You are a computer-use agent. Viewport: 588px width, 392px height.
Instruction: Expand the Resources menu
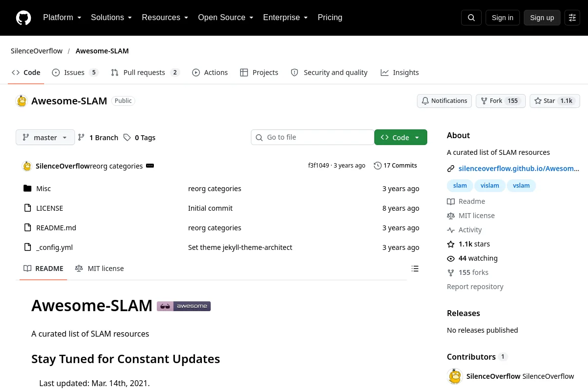(x=165, y=18)
